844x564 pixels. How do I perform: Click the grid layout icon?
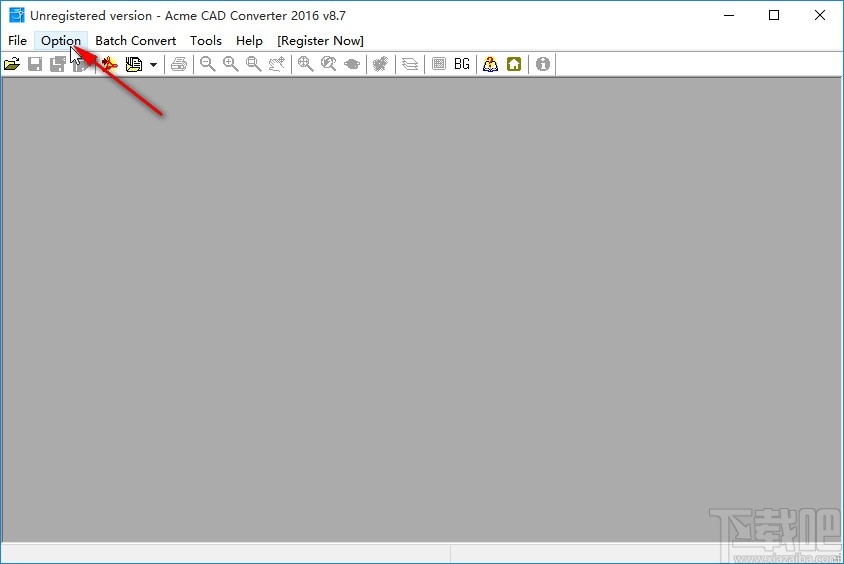439,64
